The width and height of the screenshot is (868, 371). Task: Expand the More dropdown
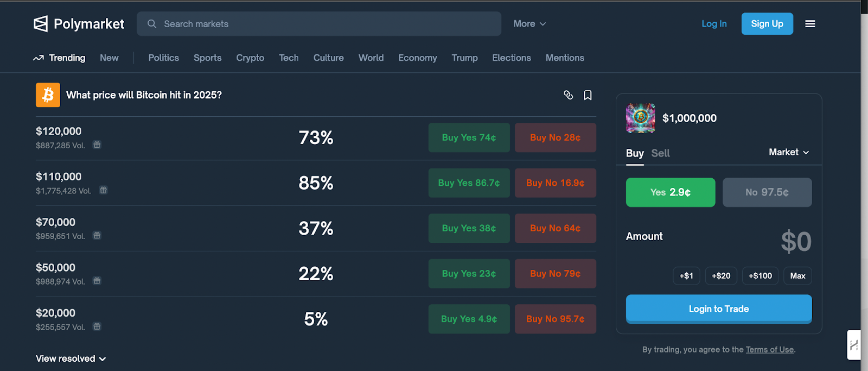(x=529, y=24)
